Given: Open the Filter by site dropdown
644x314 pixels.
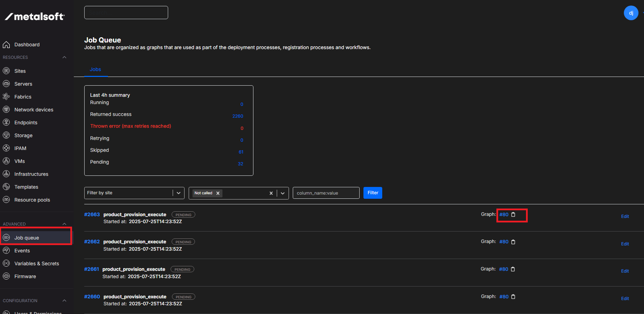Looking at the screenshot, I should point(179,193).
